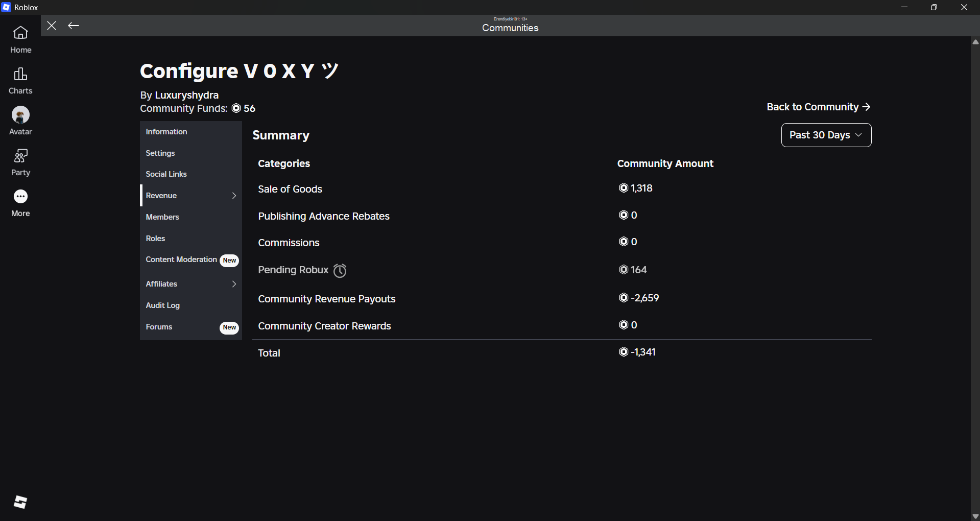Select Social Links in the side menu

coord(191,174)
